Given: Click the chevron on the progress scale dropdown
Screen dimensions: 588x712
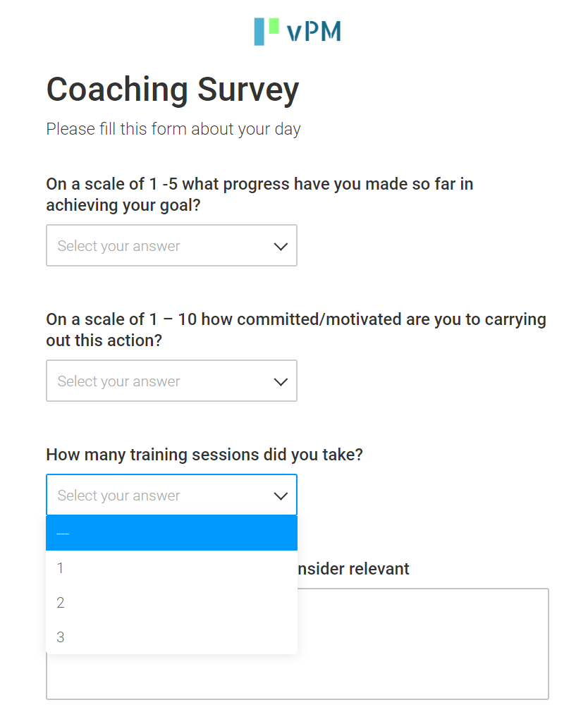Looking at the screenshot, I should [x=281, y=245].
